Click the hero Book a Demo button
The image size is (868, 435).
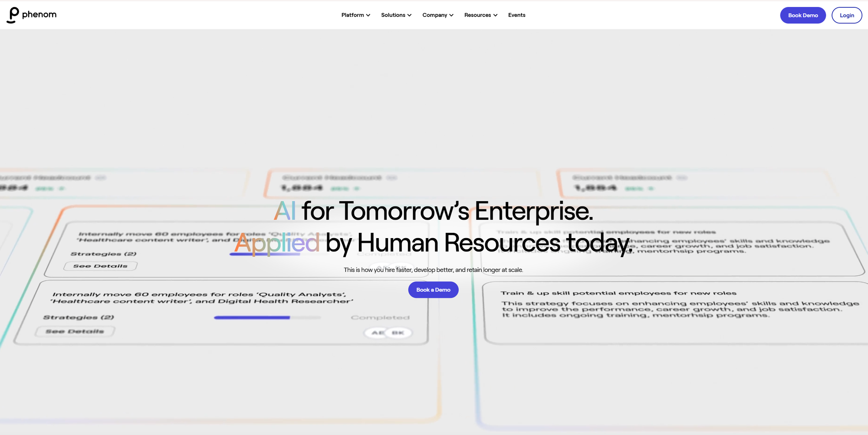tap(433, 290)
